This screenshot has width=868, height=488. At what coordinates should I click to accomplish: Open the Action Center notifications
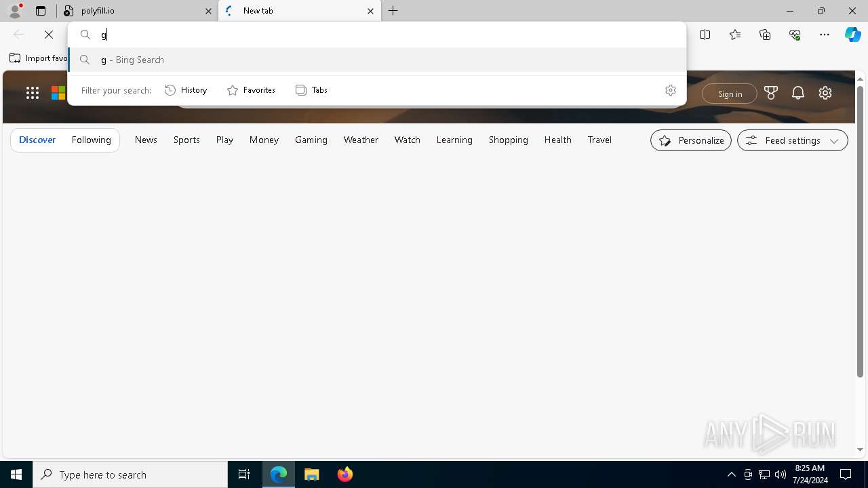click(x=846, y=474)
